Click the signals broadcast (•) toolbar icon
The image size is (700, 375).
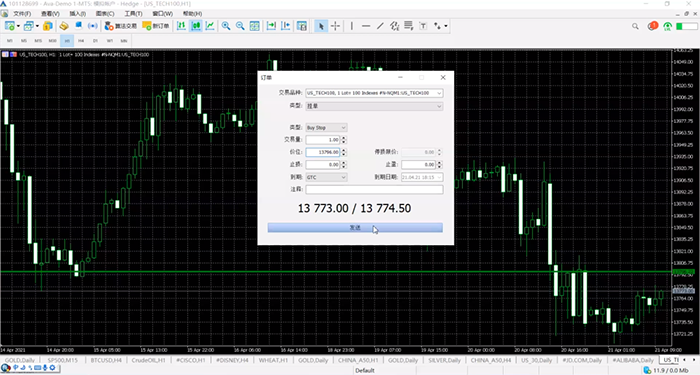point(92,26)
